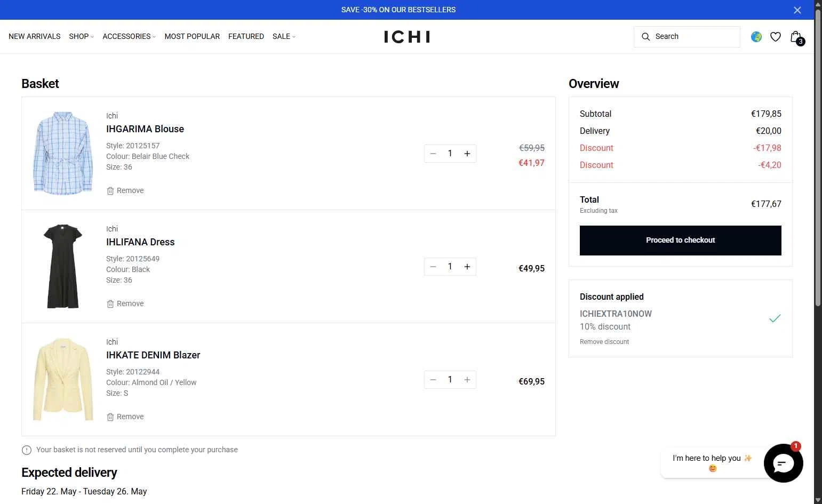Image resolution: width=822 pixels, height=504 pixels.
Task: Click the blazer price €69,95
Action: coord(532,381)
